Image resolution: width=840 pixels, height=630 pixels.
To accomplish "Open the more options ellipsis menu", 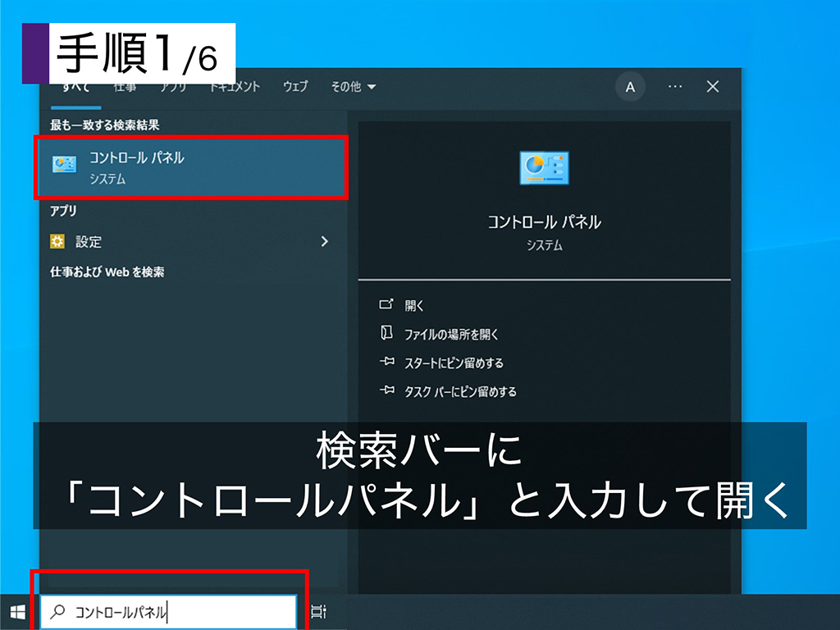I will [x=673, y=87].
